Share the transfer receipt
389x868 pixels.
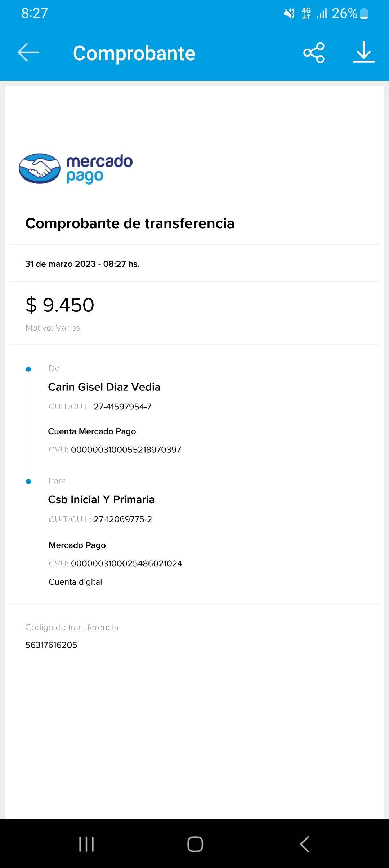314,53
